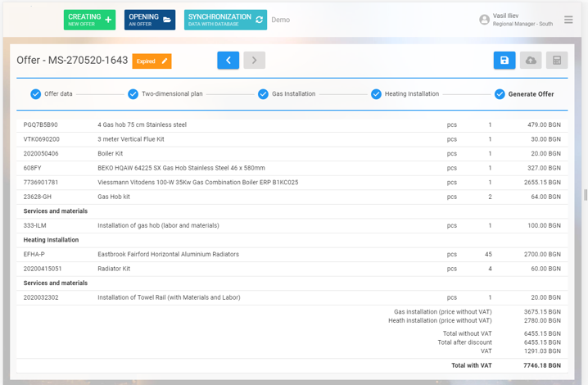Click the Vasil Iliev user name
Image resolution: width=588 pixels, height=385 pixels.
pyautogui.click(x=505, y=16)
